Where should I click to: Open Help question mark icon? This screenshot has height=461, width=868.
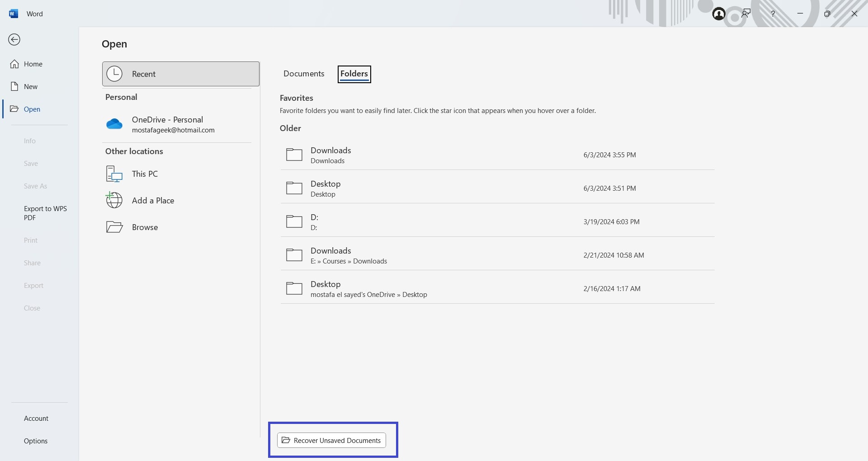773,14
